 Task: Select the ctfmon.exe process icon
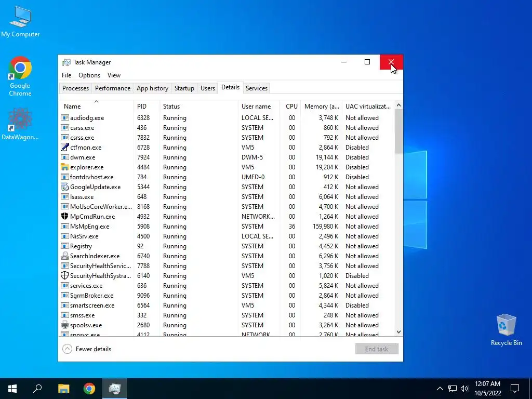65,147
